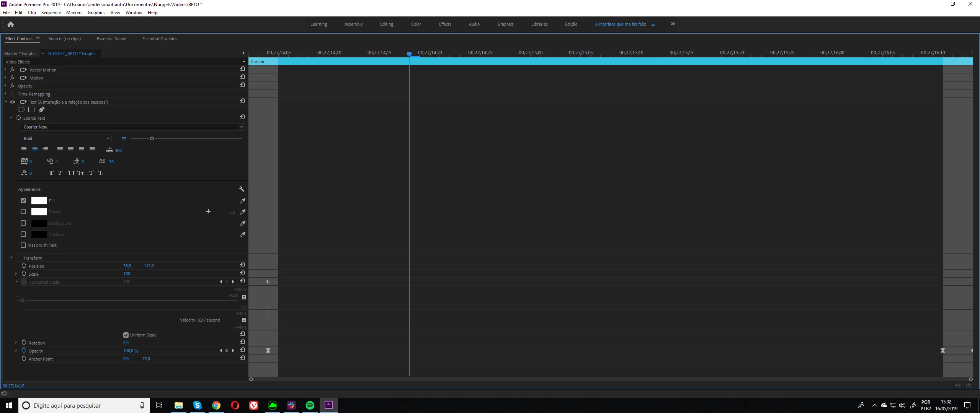980x413 pixels.
Task: Click the Fill color eyedropper
Action: tap(242, 201)
